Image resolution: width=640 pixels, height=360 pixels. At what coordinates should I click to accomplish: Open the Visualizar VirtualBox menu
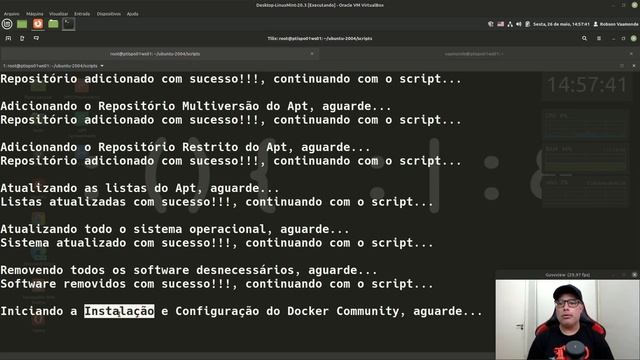click(59, 14)
